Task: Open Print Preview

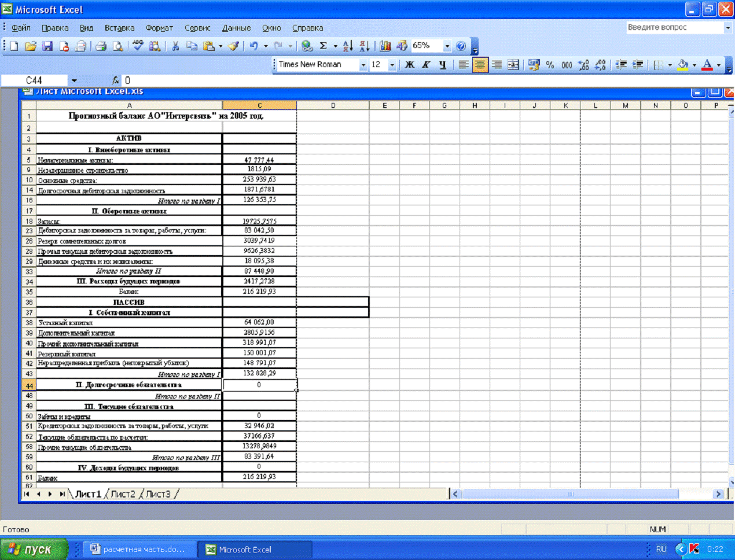Action: (x=118, y=46)
